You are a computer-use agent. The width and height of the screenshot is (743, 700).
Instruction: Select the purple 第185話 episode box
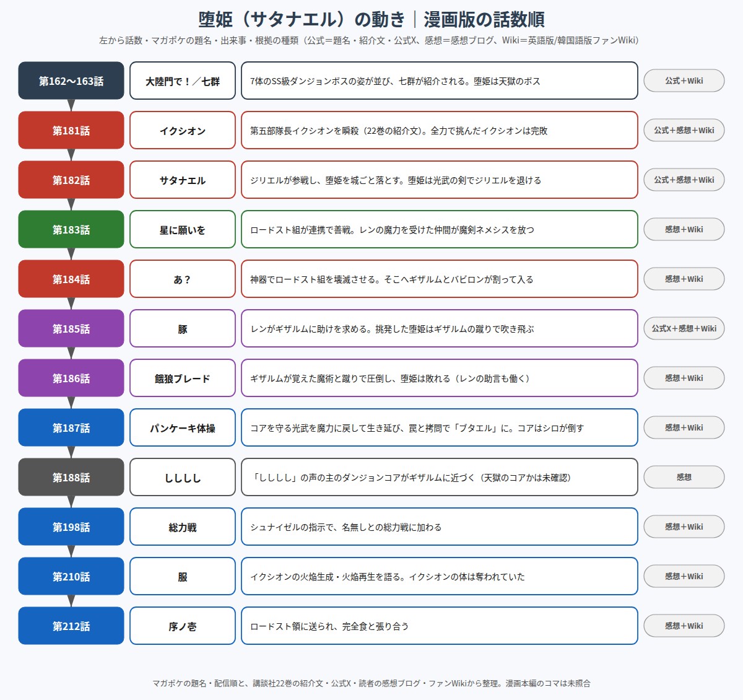[x=71, y=328]
